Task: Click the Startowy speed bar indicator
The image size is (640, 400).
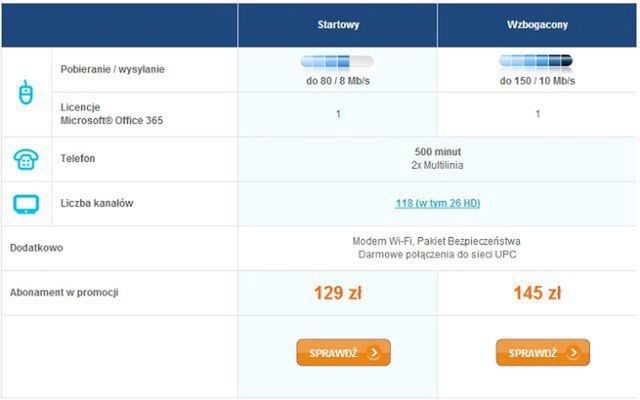Action: click(x=338, y=62)
